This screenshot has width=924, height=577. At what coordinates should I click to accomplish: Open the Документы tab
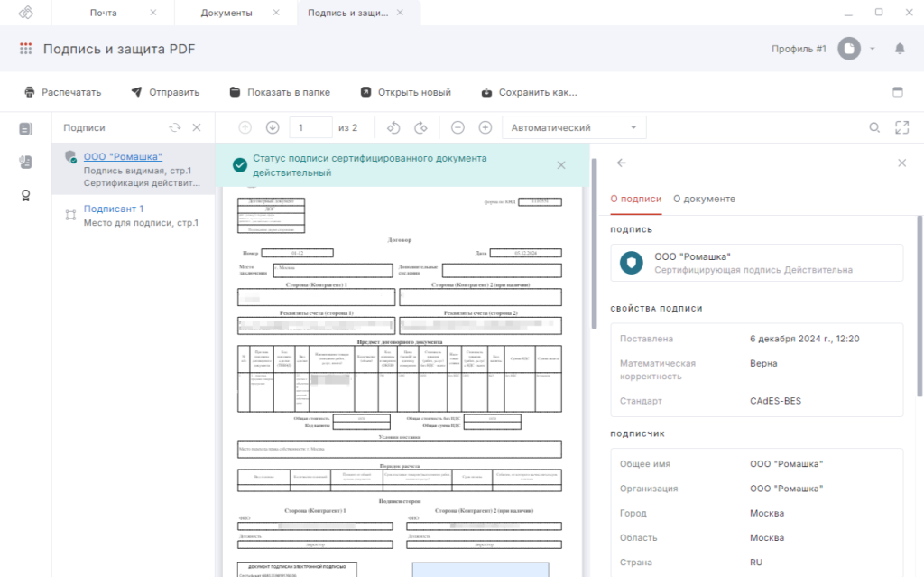[x=226, y=13]
